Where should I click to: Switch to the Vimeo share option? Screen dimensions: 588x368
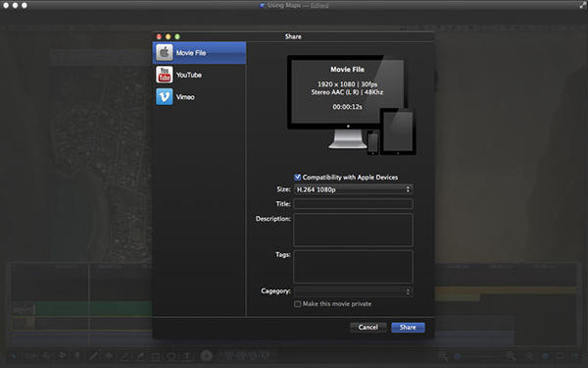pos(199,96)
